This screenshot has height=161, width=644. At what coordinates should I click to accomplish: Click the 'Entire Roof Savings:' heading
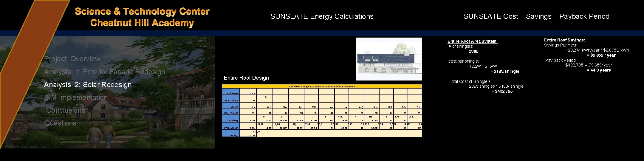pos(564,40)
